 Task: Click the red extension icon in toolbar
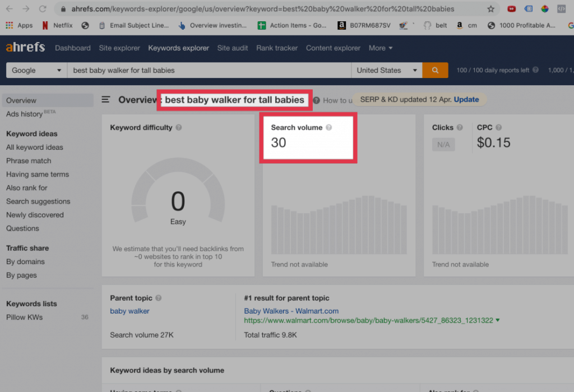(511, 9)
